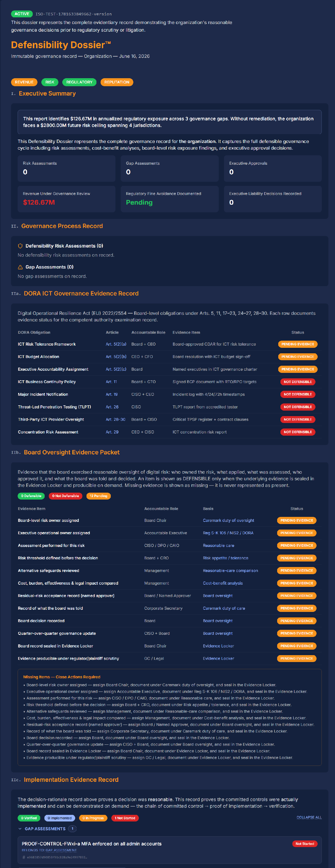Click NOT DEFENSIBLE status for Concentration Risk Assessment
335x868 pixels.
tap(298, 432)
